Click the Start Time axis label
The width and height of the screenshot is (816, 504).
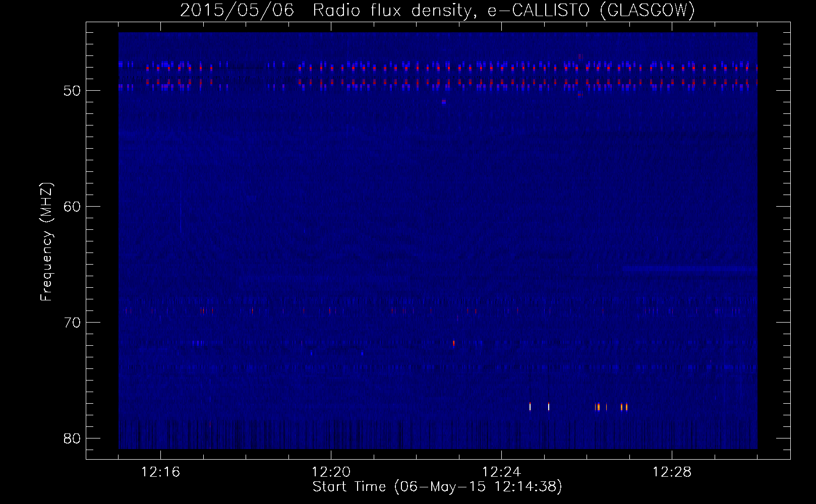437,487
